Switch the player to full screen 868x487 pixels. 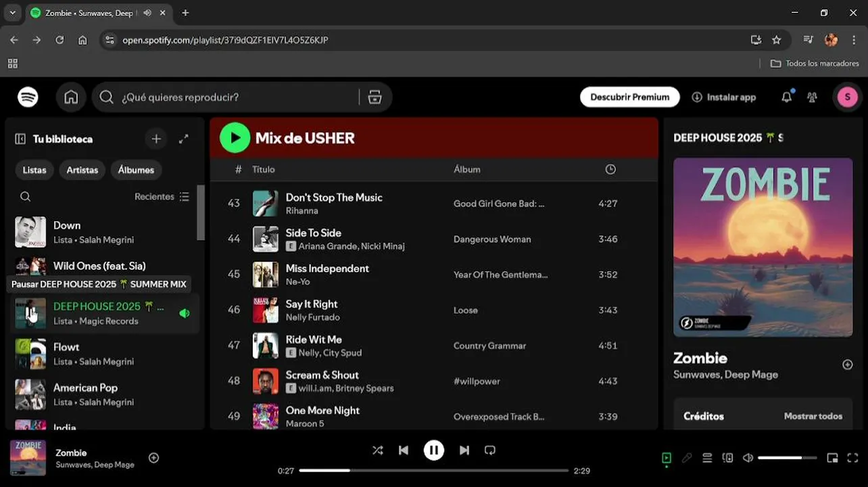pos(852,458)
